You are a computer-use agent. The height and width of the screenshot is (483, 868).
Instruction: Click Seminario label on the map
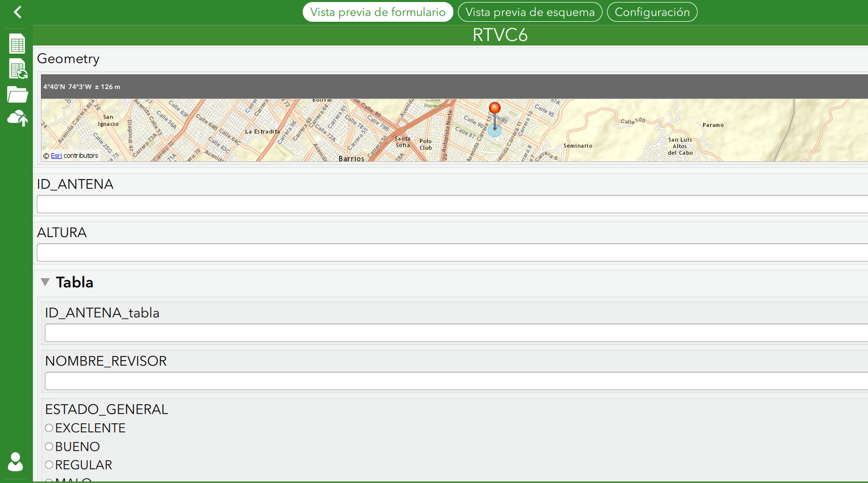click(x=578, y=146)
